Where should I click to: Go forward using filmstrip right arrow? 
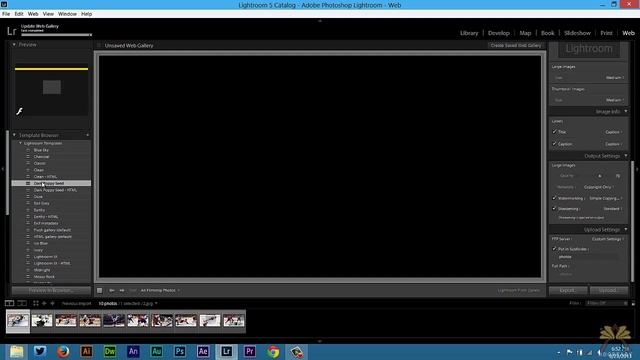coord(52,303)
